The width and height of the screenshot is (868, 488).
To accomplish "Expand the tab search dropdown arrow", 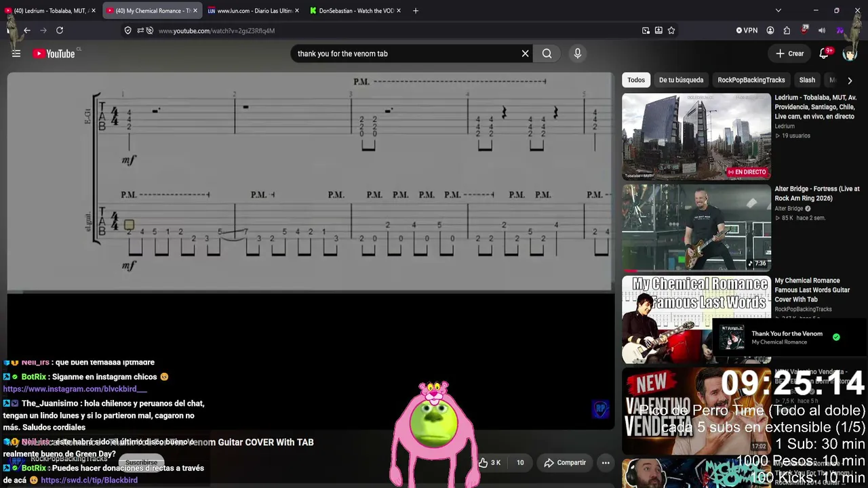I will (x=778, y=11).
